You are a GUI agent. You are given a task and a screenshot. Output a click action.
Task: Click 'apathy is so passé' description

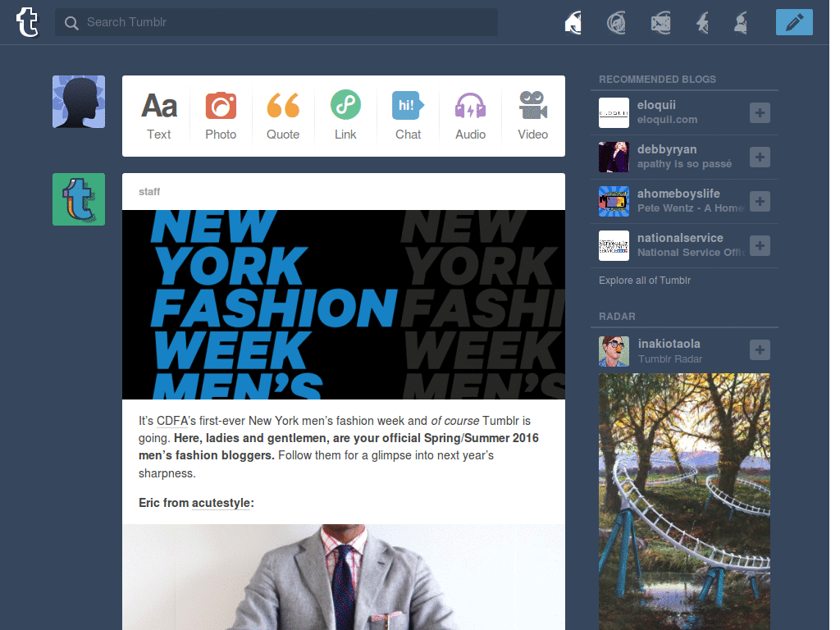[x=684, y=164]
